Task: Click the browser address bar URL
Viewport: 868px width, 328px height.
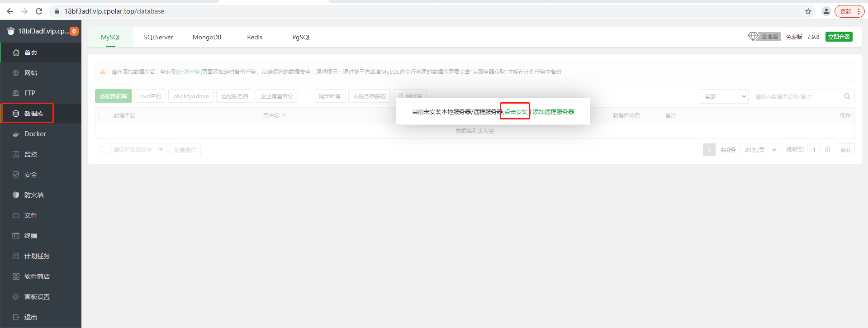Action: click(114, 11)
